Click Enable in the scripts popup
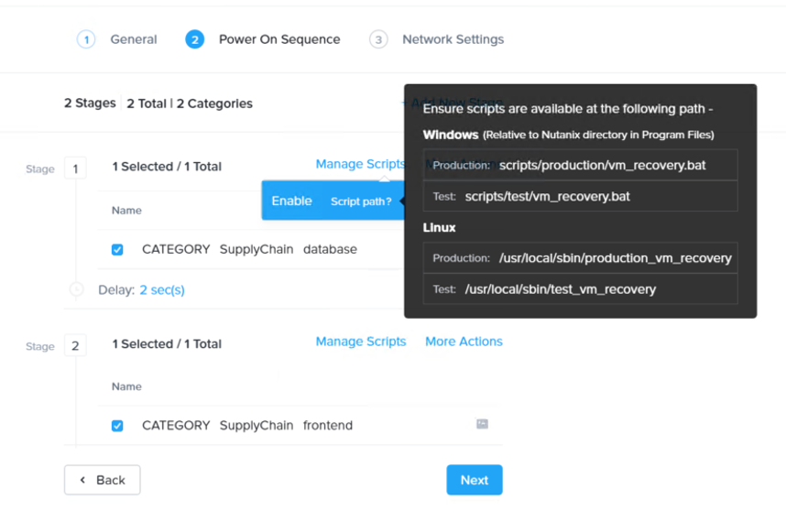 click(x=291, y=201)
